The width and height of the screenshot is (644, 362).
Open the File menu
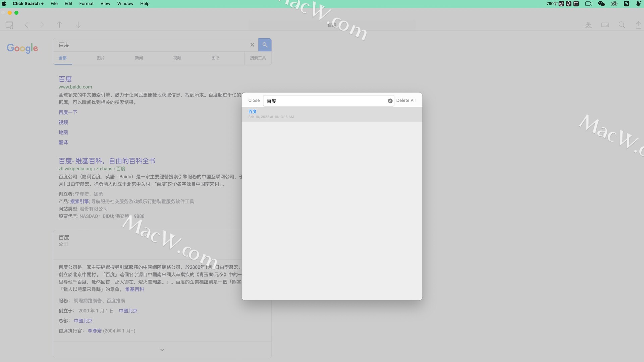(x=54, y=4)
